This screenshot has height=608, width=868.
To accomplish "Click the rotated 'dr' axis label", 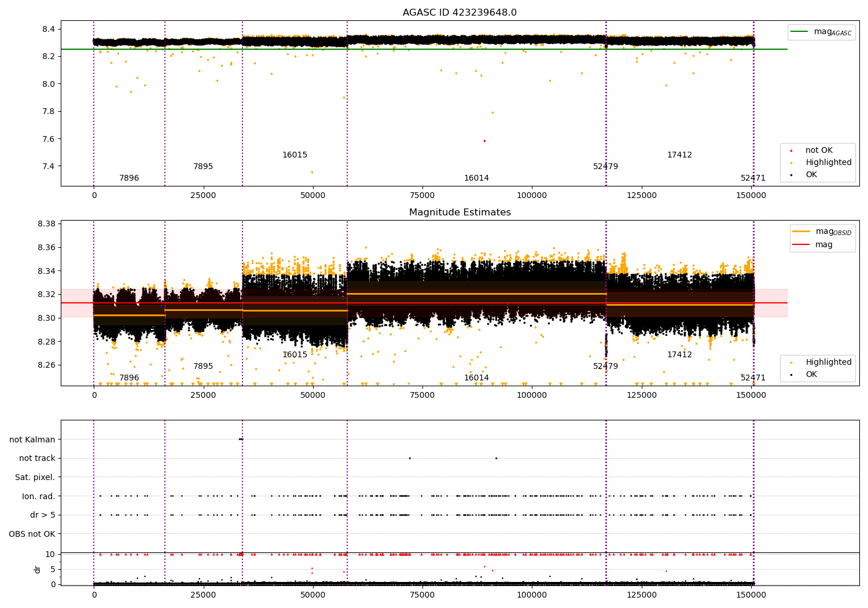I will (x=38, y=569).
